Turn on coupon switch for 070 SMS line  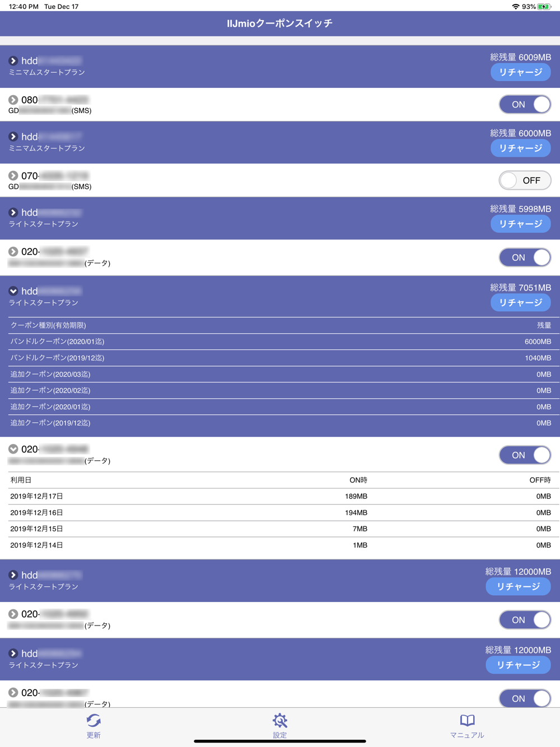(525, 180)
